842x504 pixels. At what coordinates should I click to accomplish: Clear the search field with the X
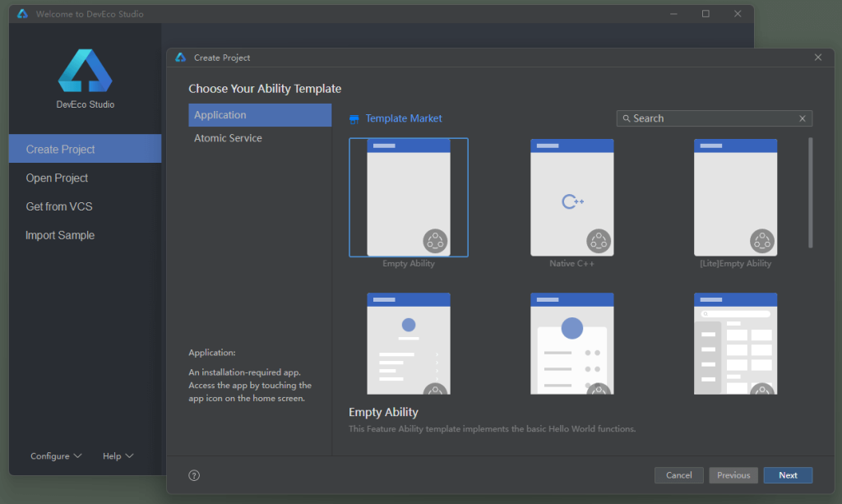pyautogui.click(x=803, y=118)
